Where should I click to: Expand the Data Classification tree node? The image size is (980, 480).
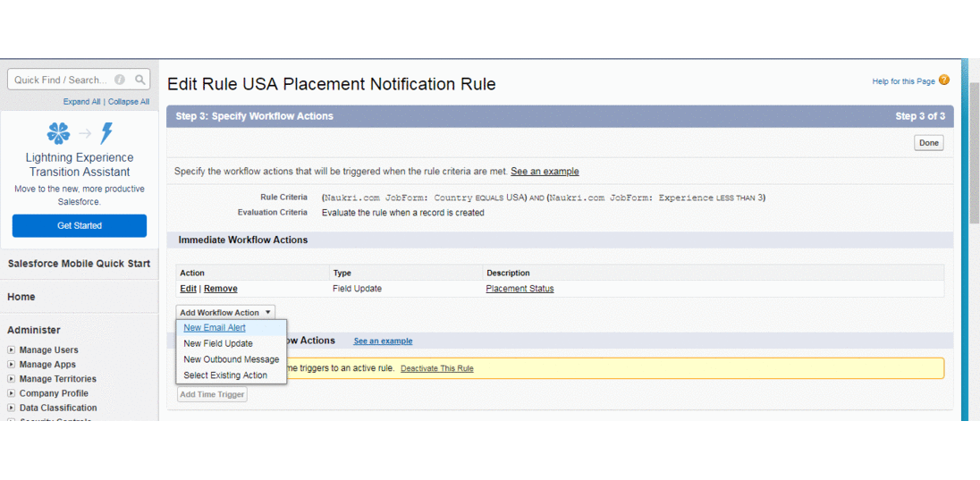tap(12, 408)
